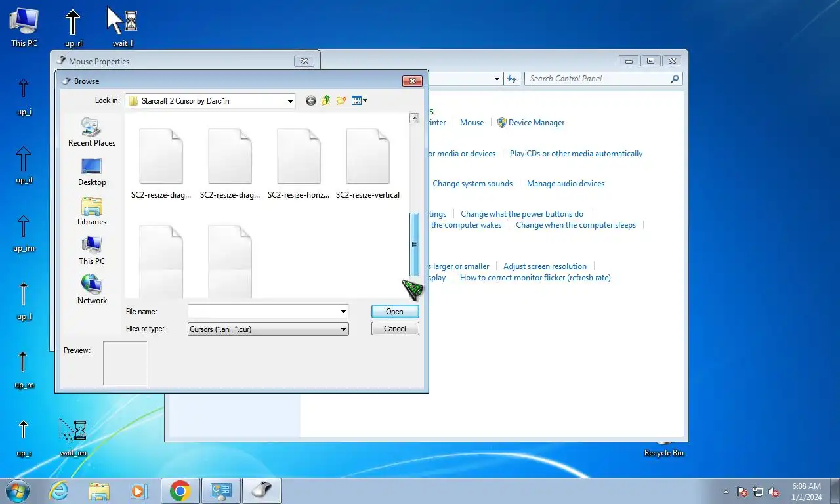Viewport: 840px width, 504px height.
Task: Go back to last folder visited in Browse
Action: pos(311,100)
